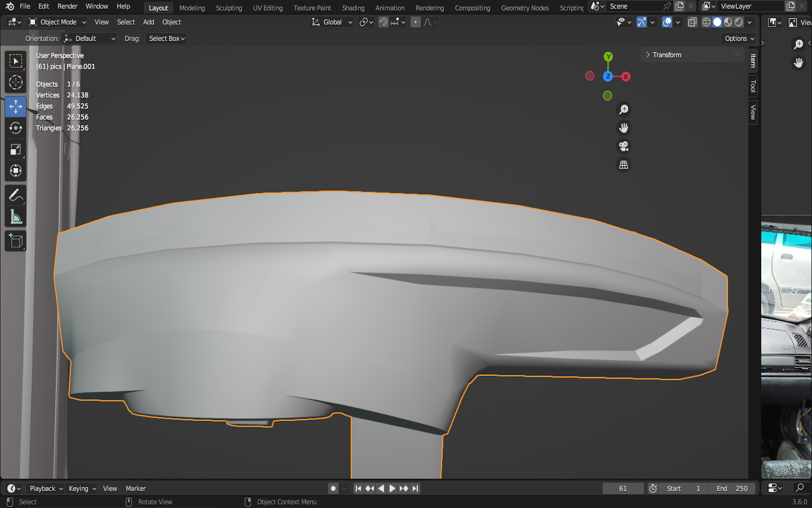This screenshot has width=812, height=508.
Task: Select the Scale tool
Action: pos(16,150)
